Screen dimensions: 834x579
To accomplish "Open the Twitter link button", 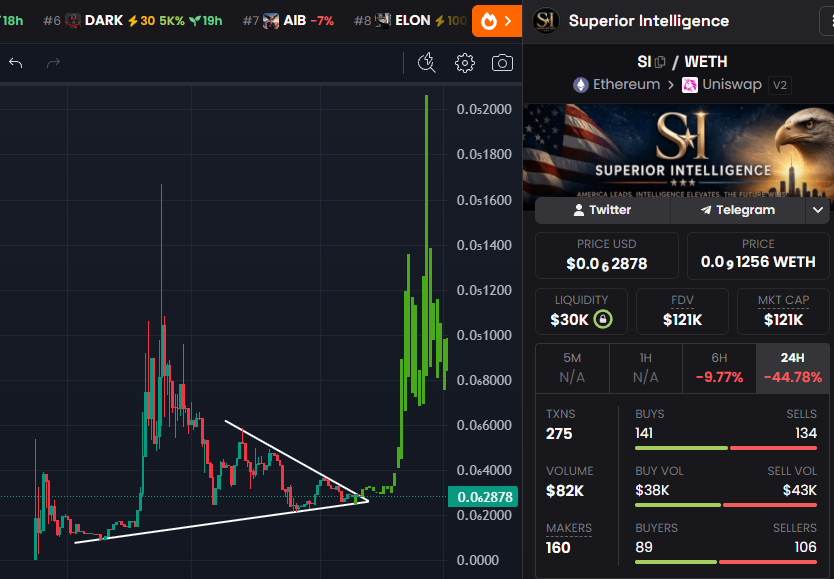I will click(602, 210).
